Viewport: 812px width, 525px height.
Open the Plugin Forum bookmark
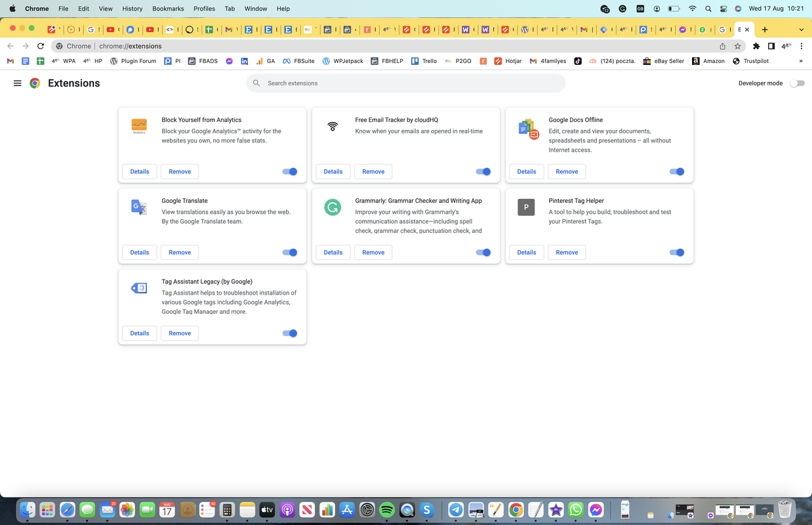point(133,61)
